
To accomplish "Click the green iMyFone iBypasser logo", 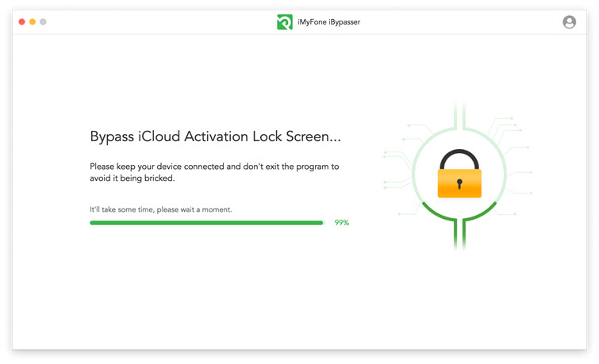I will pyautogui.click(x=284, y=22).
